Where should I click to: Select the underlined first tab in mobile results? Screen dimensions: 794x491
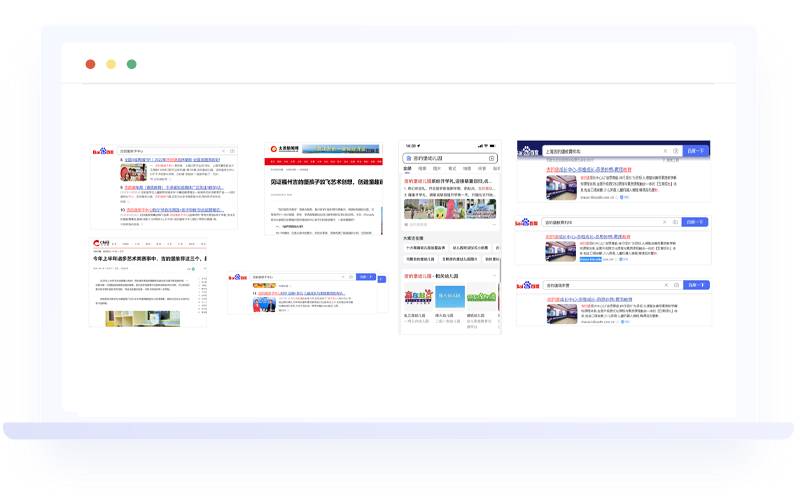click(x=407, y=169)
